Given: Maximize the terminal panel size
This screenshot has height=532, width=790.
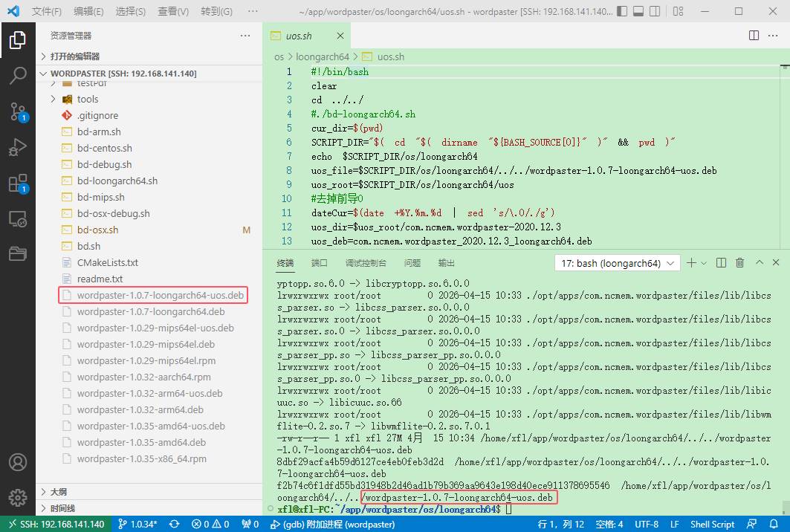Looking at the screenshot, I should (x=759, y=263).
